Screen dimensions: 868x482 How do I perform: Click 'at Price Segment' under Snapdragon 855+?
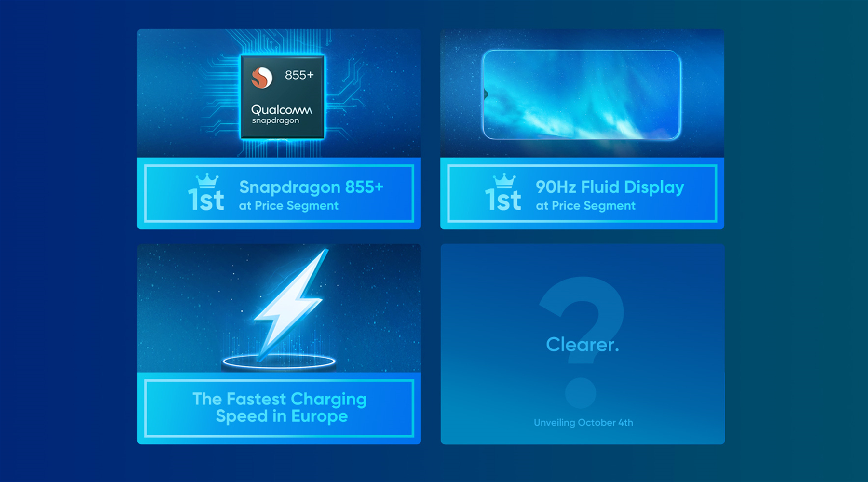(288, 206)
